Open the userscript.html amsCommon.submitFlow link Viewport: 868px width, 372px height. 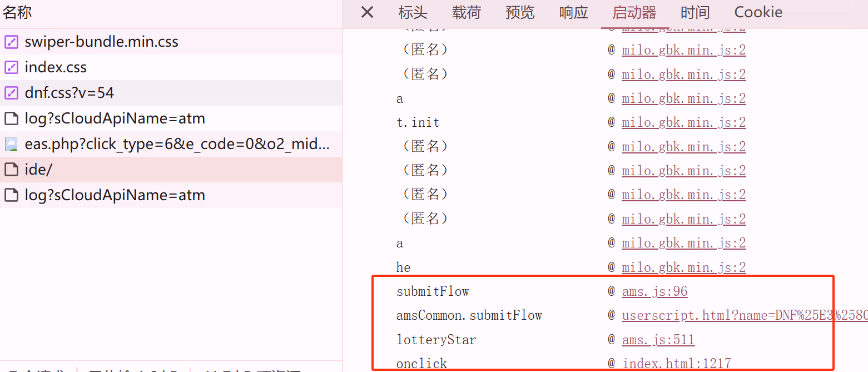[x=745, y=315]
